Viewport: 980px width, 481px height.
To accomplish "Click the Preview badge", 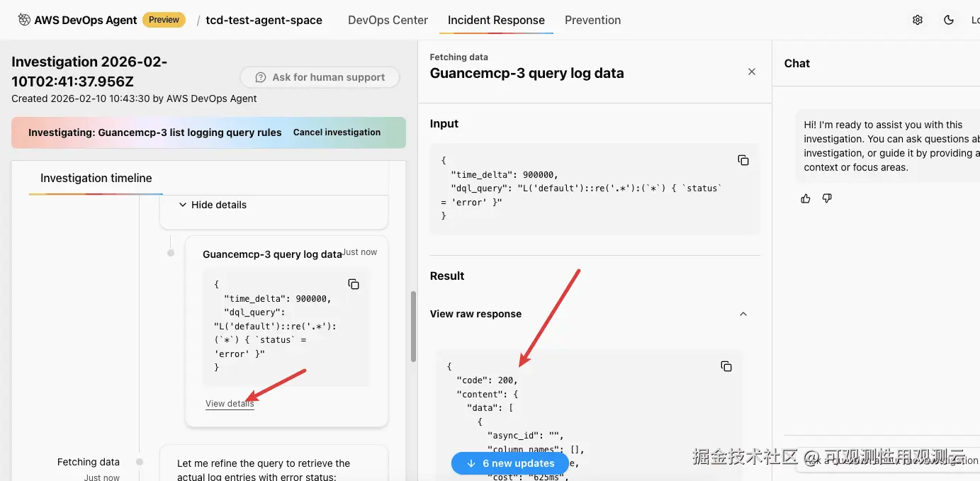I will pyautogui.click(x=164, y=20).
